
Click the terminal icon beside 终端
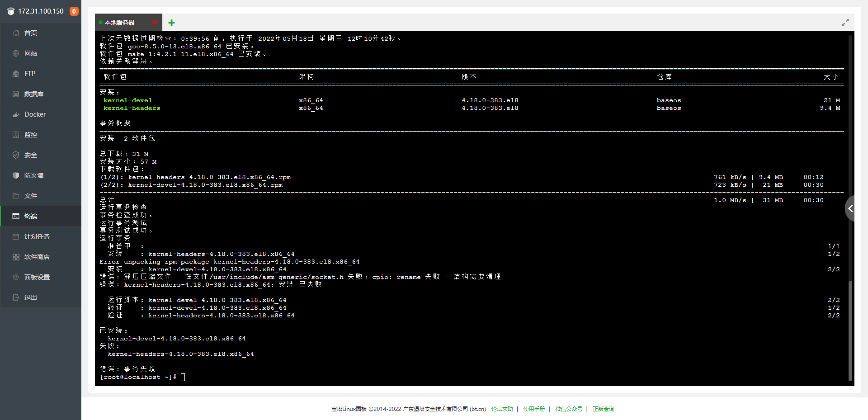click(x=16, y=216)
